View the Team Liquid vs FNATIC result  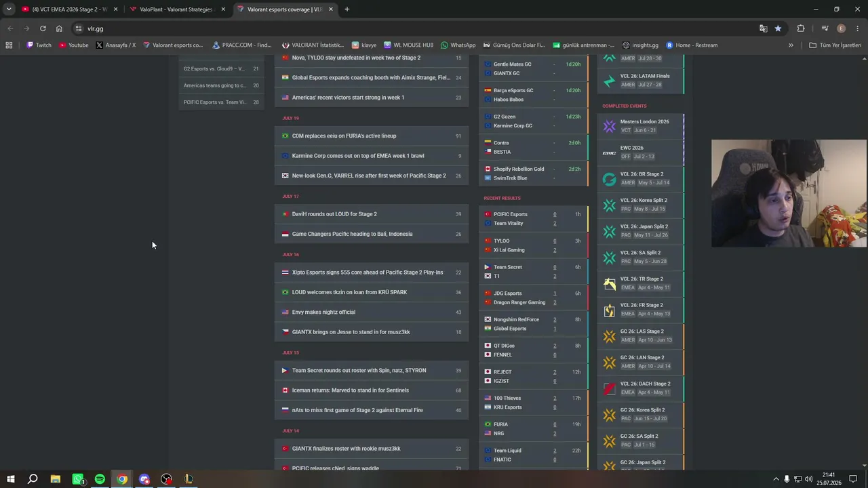pyautogui.click(x=533, y=455)
